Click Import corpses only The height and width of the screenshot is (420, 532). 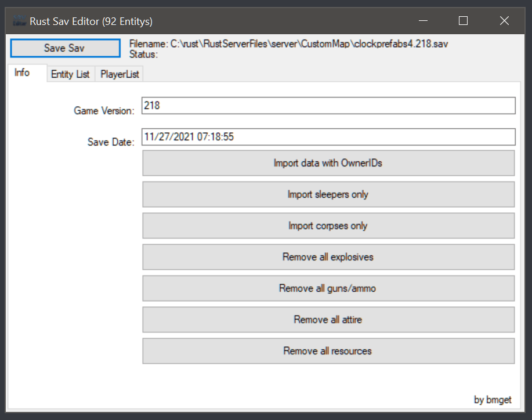pos(328,226)
